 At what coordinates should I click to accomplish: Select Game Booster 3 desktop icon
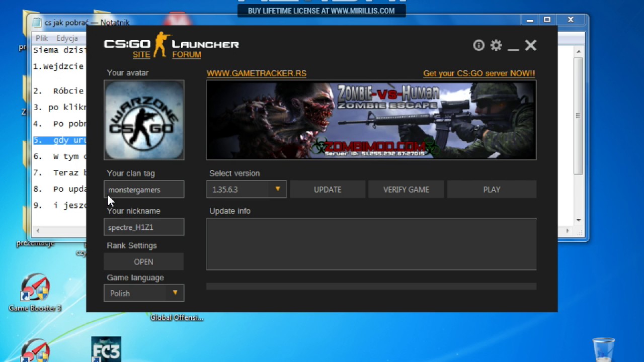click(x=35, y=293)
